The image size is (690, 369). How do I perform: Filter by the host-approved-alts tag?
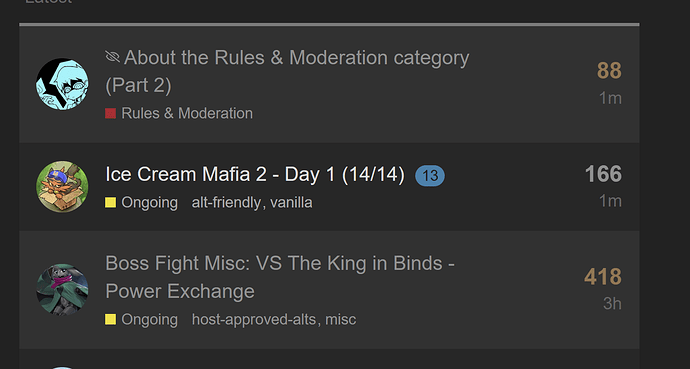pyautogui.click(x=254, y=319)
